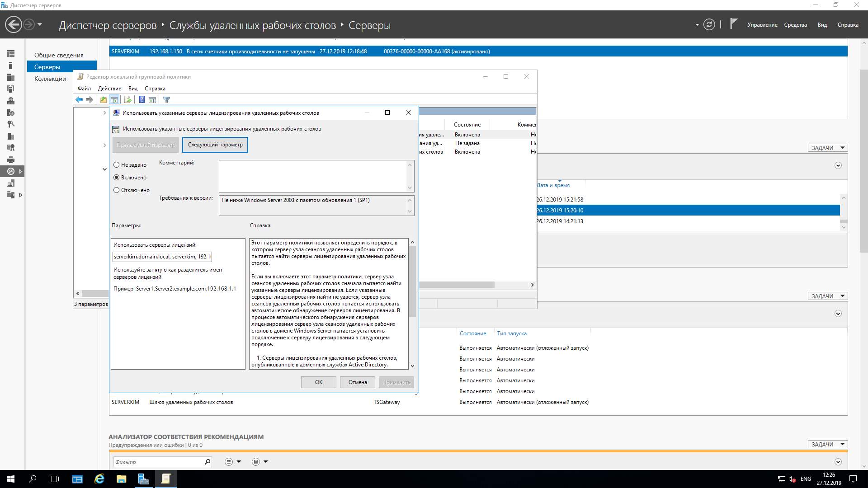868x488 pixels.
Task: Open Task View from the taskbar
Action: pyautogui.click(x=54, y=479)
